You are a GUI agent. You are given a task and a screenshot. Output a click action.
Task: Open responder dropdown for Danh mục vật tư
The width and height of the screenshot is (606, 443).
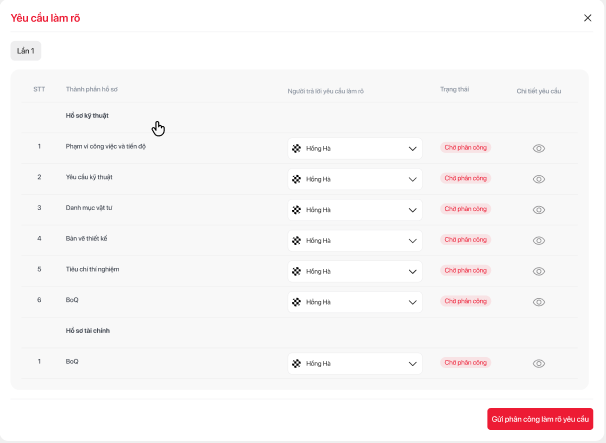354,210
